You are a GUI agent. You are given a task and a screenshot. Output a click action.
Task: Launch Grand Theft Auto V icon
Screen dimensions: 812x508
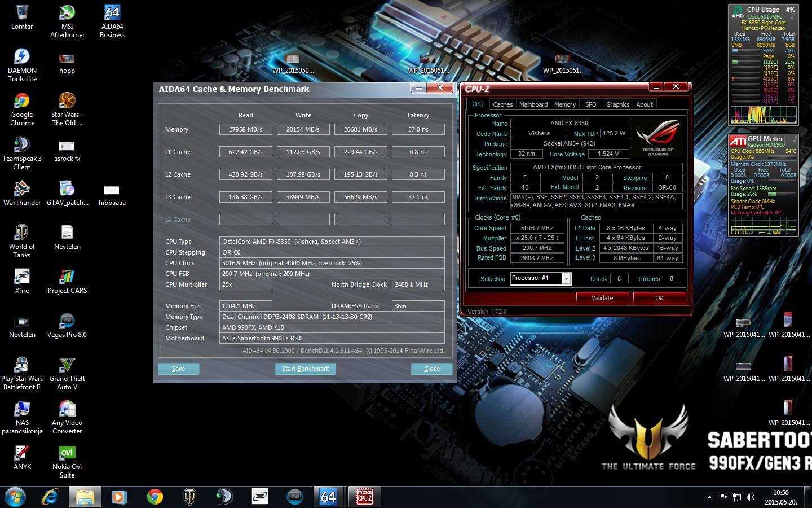67,373
